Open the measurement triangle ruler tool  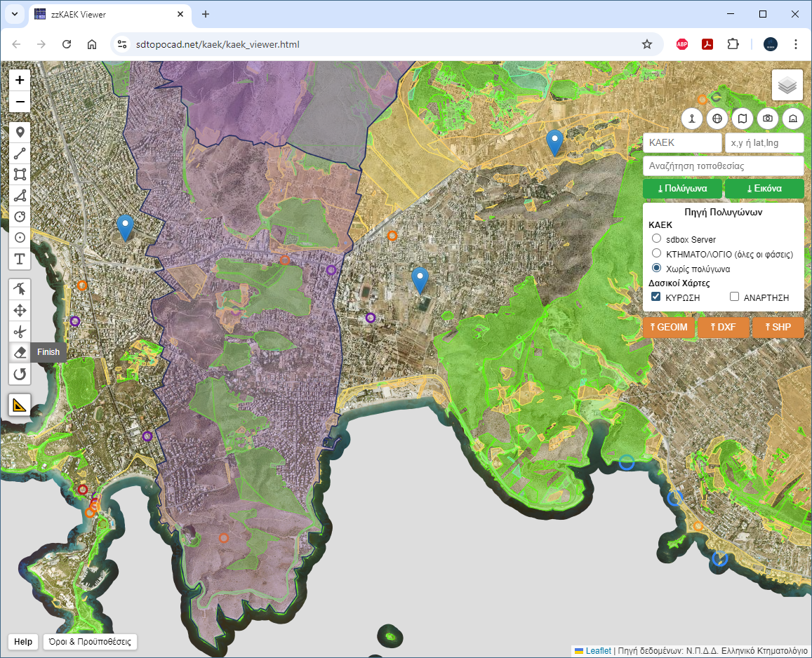[x=20, y=405]
